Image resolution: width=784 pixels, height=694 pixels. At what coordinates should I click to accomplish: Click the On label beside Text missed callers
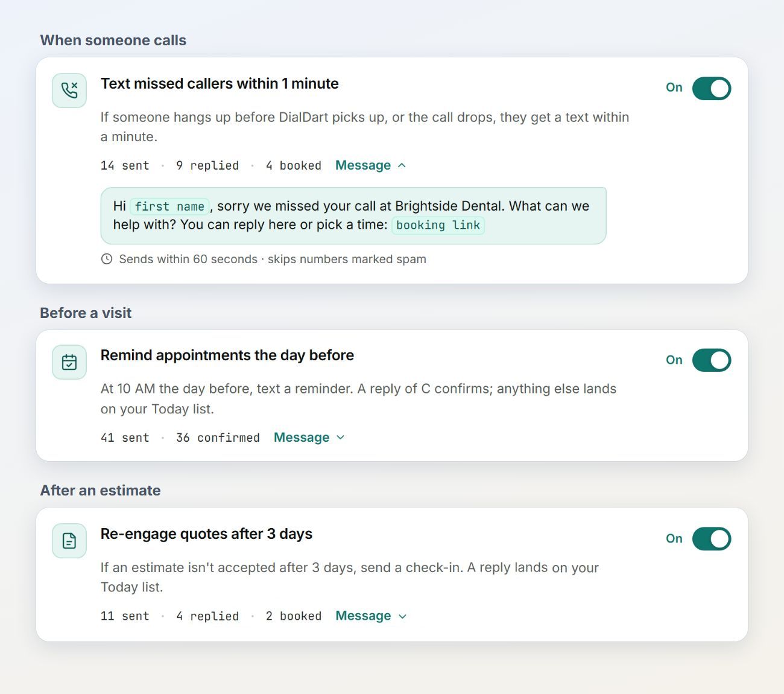tap(674, 88)
